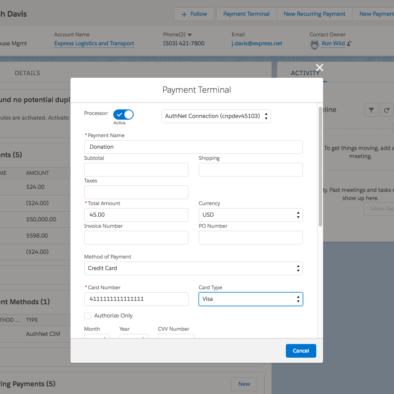This screenshot has width=394, height=394.
Task: Click the timeline refresh icon
Action: [386, 110]
